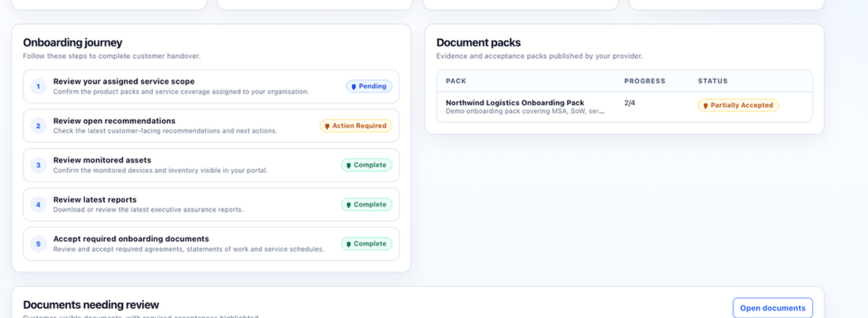Click the 'Document packs' heading
Viewport: 868px width, 318px height.
click(478, 43)
